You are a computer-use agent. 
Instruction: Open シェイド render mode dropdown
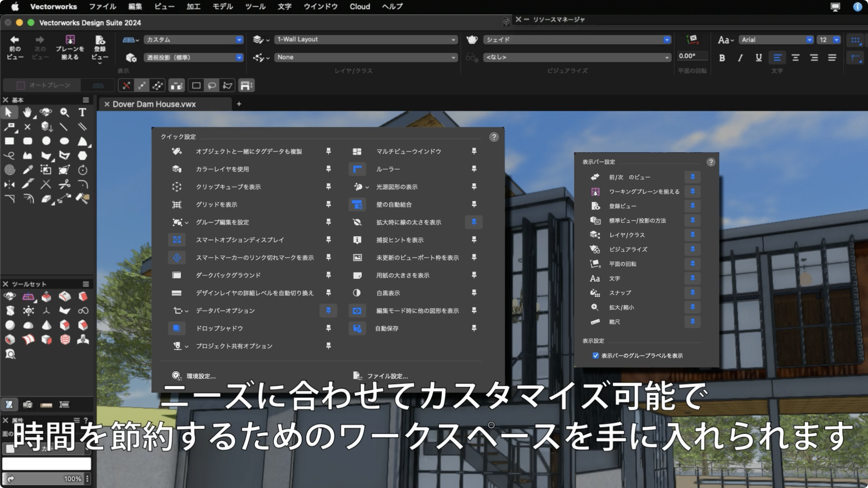(577, 40)
